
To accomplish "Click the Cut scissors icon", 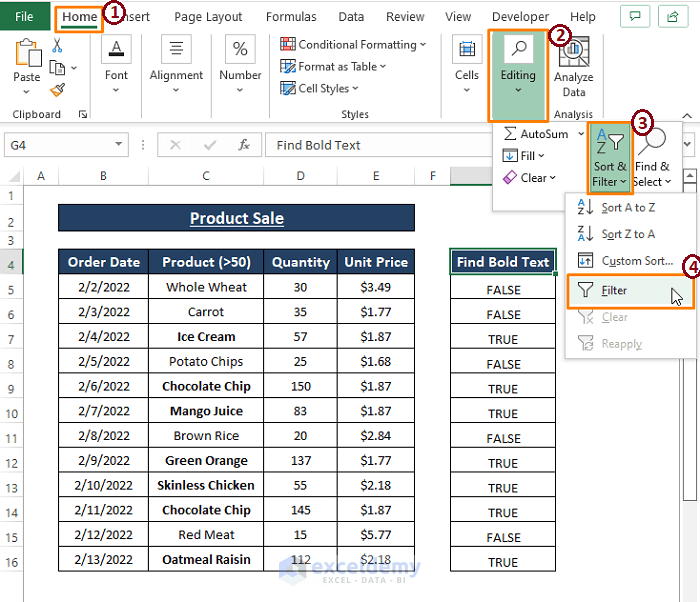I will pos(57,45).
